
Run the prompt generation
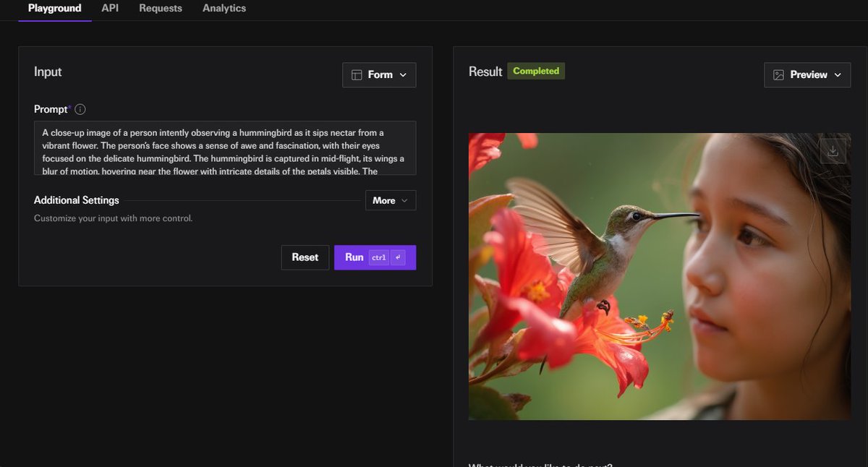[375, 257]
